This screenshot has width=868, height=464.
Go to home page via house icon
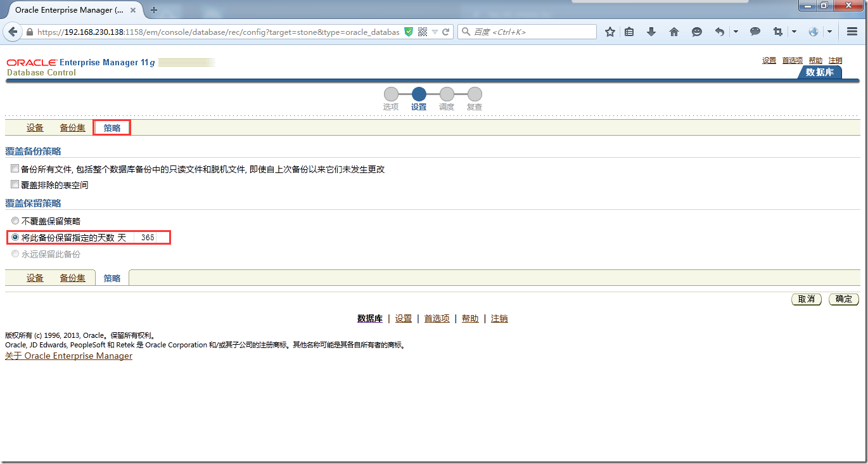click(674, 32)
